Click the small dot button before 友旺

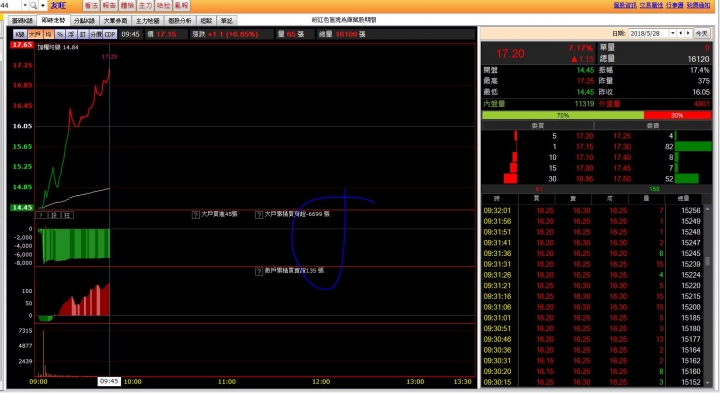pos(43,6)
